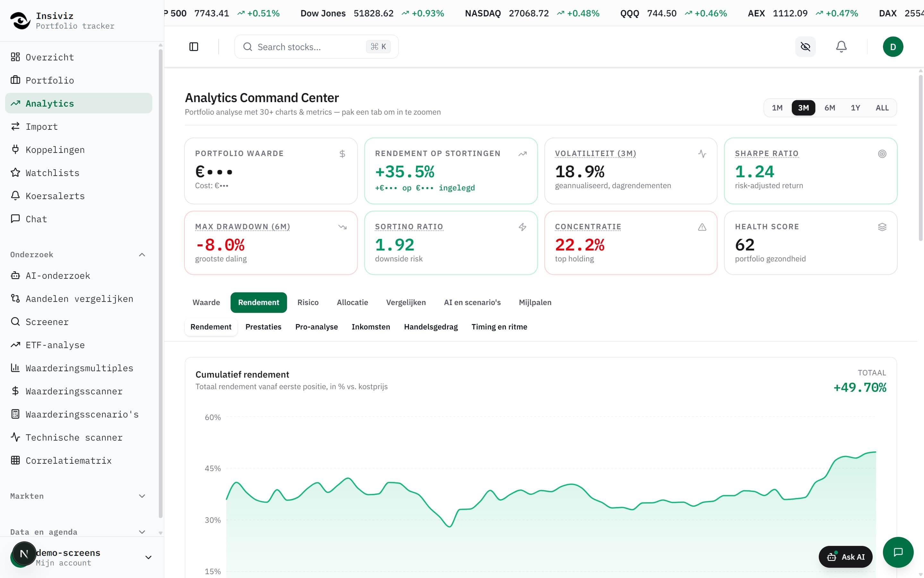Click the Search stocks input field
This screenshot has width=924, height=578.
pyautogui.click(x=316, y=47)
